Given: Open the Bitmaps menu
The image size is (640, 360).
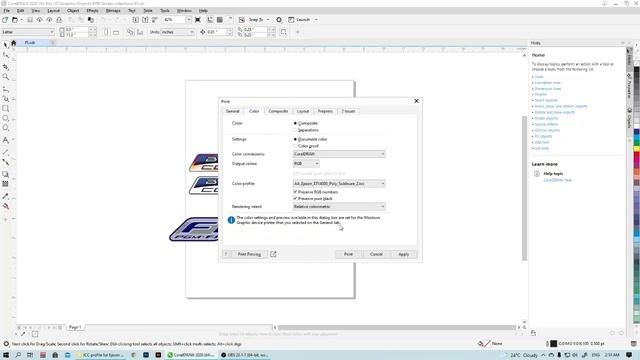Looking at the screenshot, I should [113, 11].
